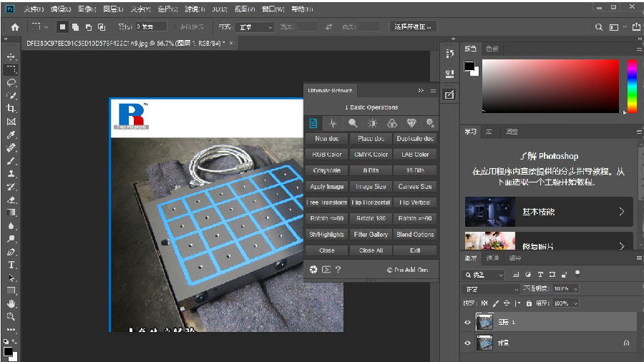644x362 pixels.
Task: Select the Clone Stamp tool
Action: [x=11, y=174]
